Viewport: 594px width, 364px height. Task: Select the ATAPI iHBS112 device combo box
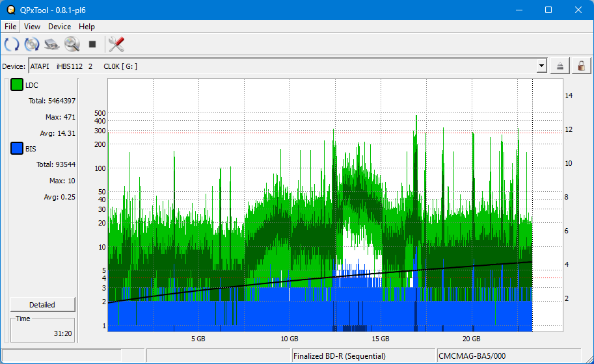coord(288,66)
